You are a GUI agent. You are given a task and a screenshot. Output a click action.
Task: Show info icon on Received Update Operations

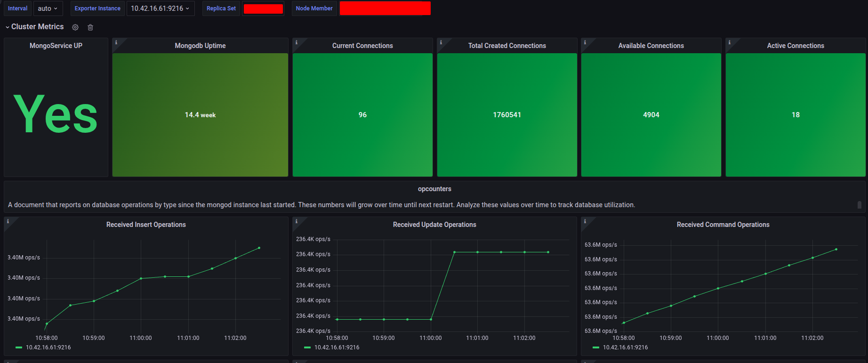[x=296, y=221]
